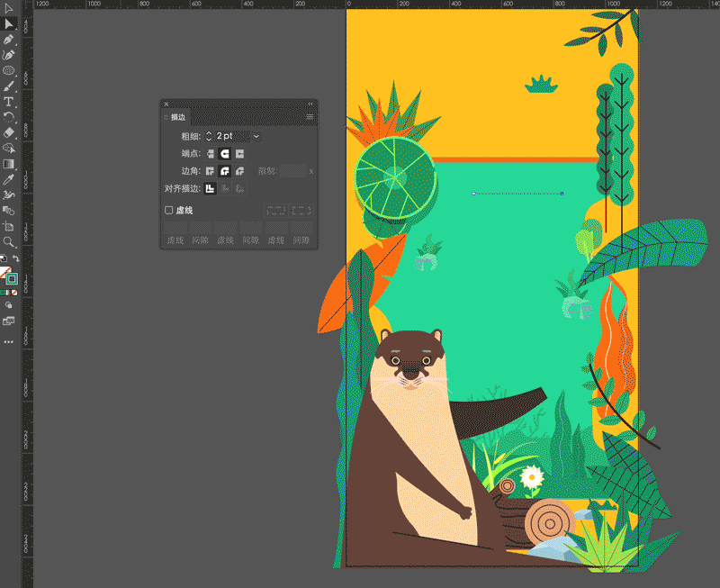Change screen mode icon
Screen dimensions: 720x588
(8, 321)
